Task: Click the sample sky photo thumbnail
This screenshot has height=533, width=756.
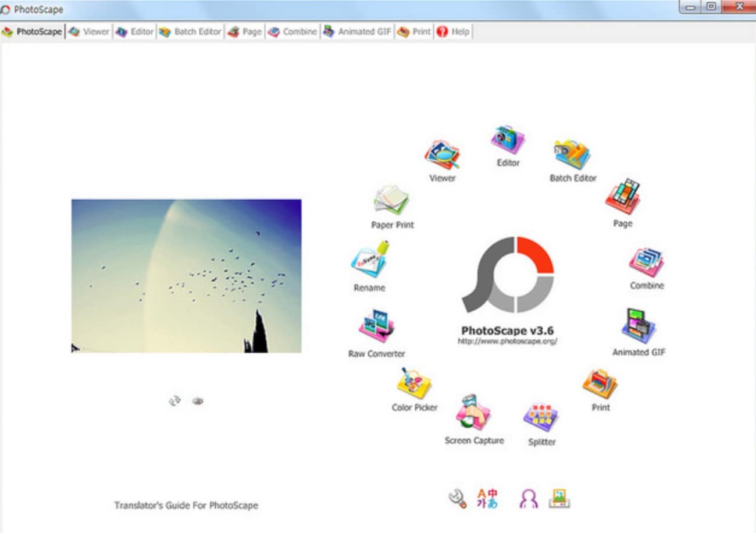Action: click(186, 275)
